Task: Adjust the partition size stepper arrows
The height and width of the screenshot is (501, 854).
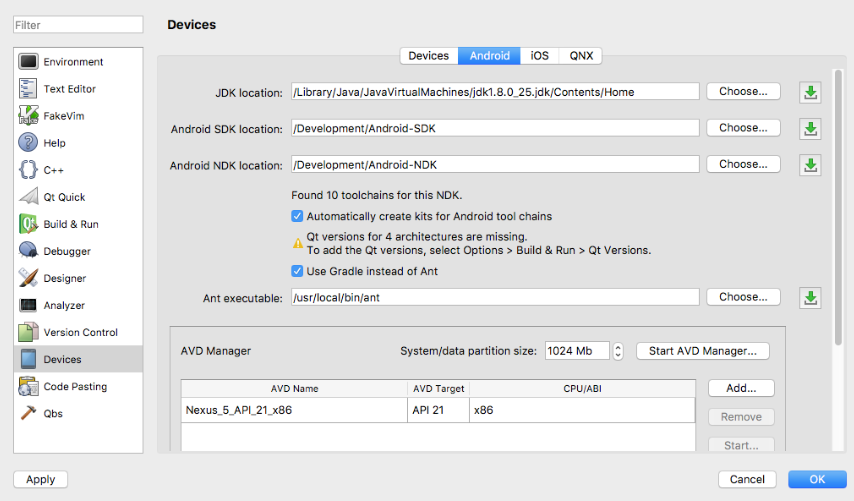Action: click(x=618, y=351)
